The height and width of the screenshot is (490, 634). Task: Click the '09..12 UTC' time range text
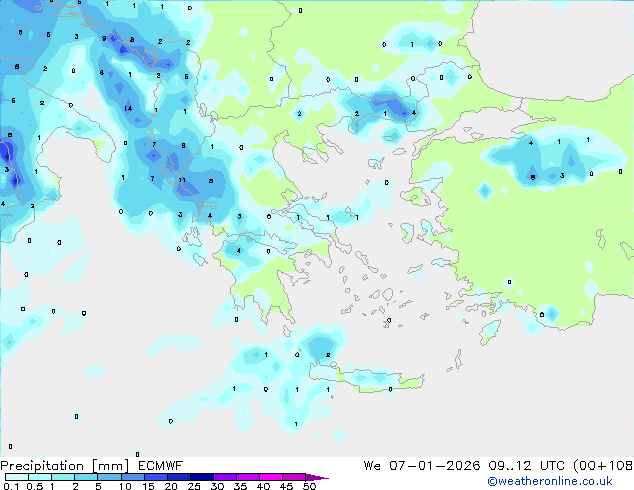tap(526, 466)
